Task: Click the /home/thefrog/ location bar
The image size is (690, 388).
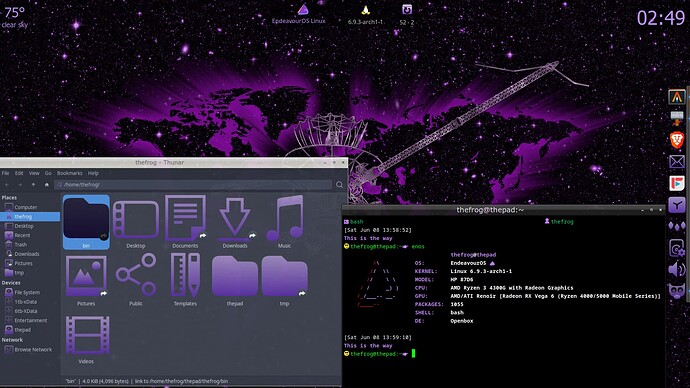Action: [x=193, y=185]
